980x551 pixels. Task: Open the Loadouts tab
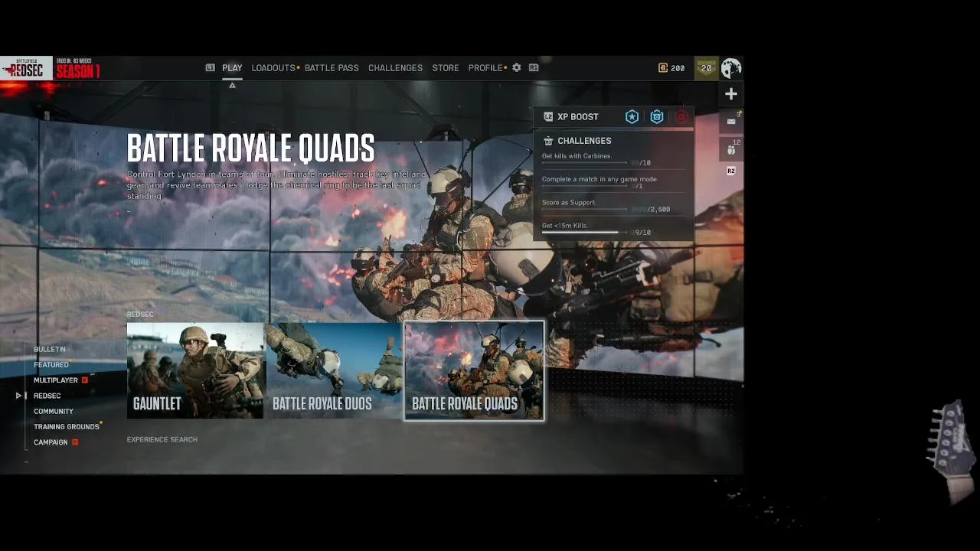coord(273,68)
